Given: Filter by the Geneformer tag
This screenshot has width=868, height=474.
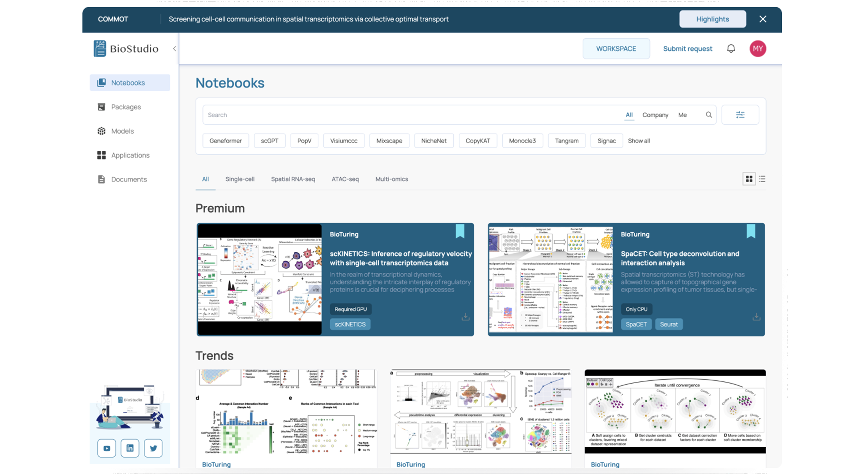Looking at the screenshot, I should point(225,141).
